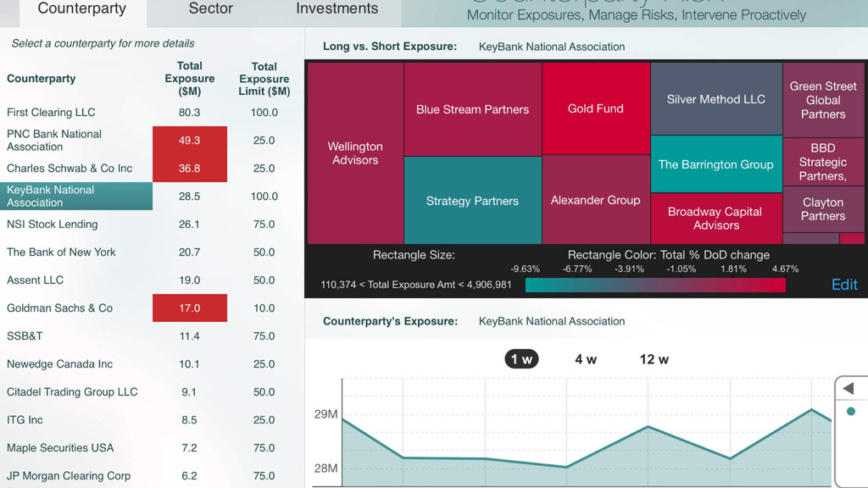Click the Edit link in treemap legend
The width and height of the screenshot is (868, 488).
coord(843,285)
